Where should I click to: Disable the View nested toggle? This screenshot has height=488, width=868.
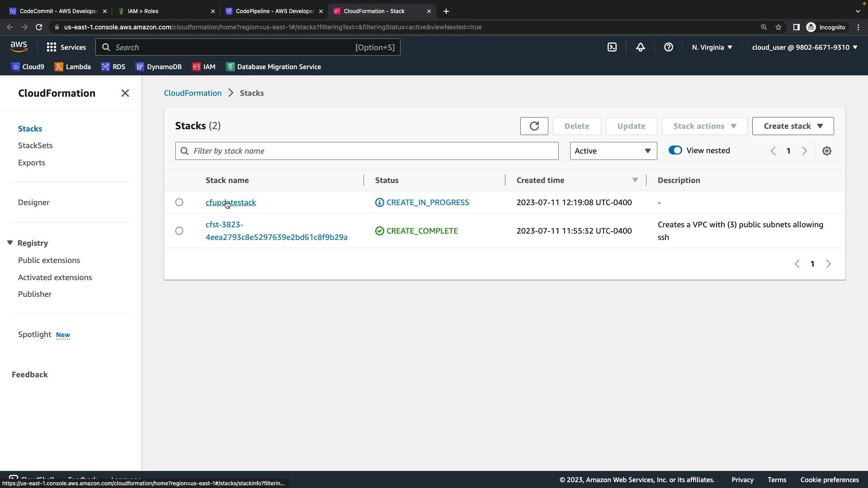(675, 150)
